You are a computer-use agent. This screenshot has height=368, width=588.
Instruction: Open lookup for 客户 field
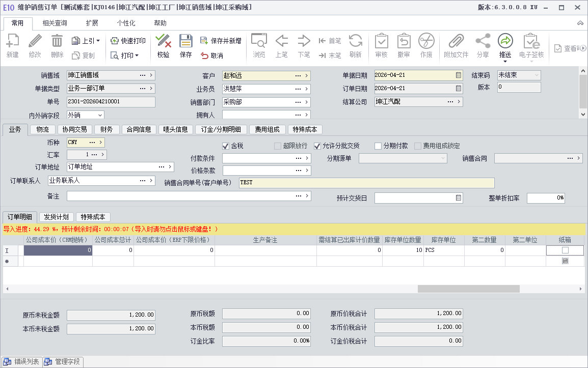pyautogui.click(x=298, y=76)
